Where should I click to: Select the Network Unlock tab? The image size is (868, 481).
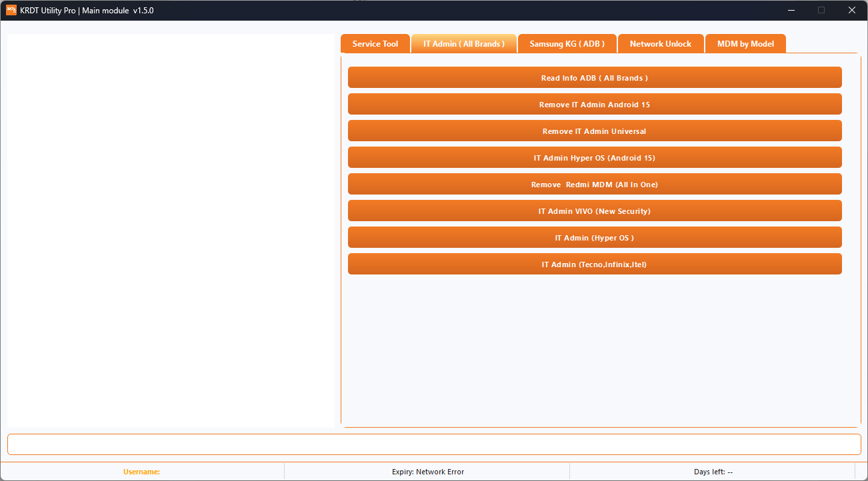click(661, 43)
